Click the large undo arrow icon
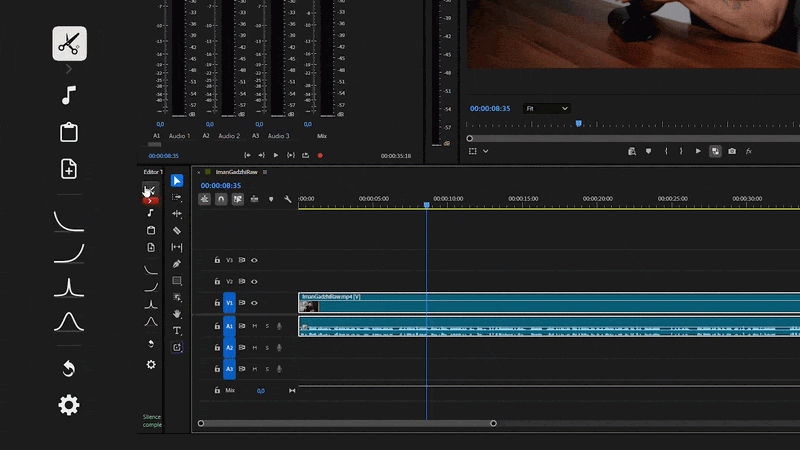Screen dimensions: 800x450 tap(69, 368)
